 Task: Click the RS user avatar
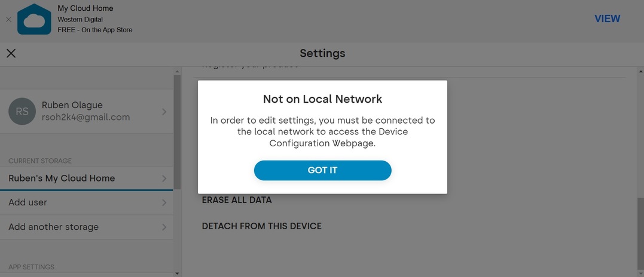pos(22,112)
